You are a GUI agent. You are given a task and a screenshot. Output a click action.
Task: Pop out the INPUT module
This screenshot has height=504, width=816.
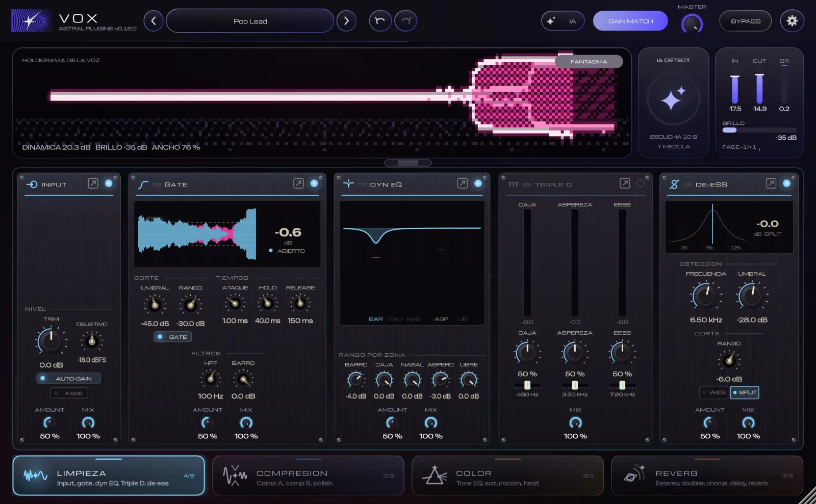pyautogui.click(x=93, y=183)
